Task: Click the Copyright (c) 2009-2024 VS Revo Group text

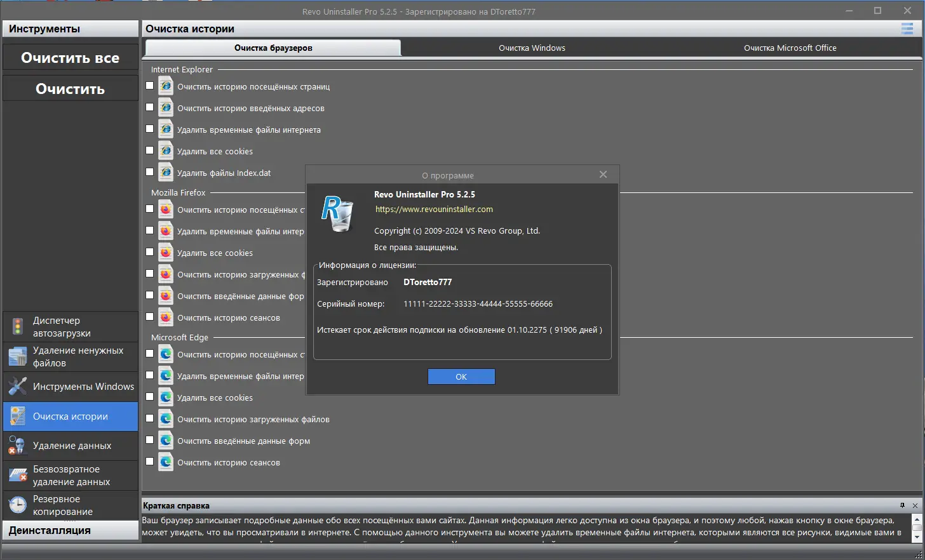Action: tap(457, 230)
